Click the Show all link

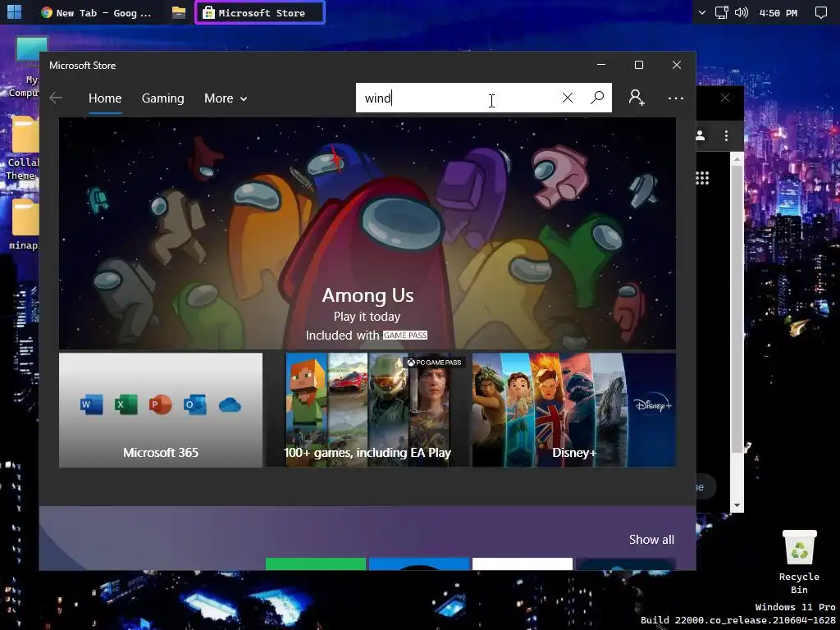[x=651, y=540]
